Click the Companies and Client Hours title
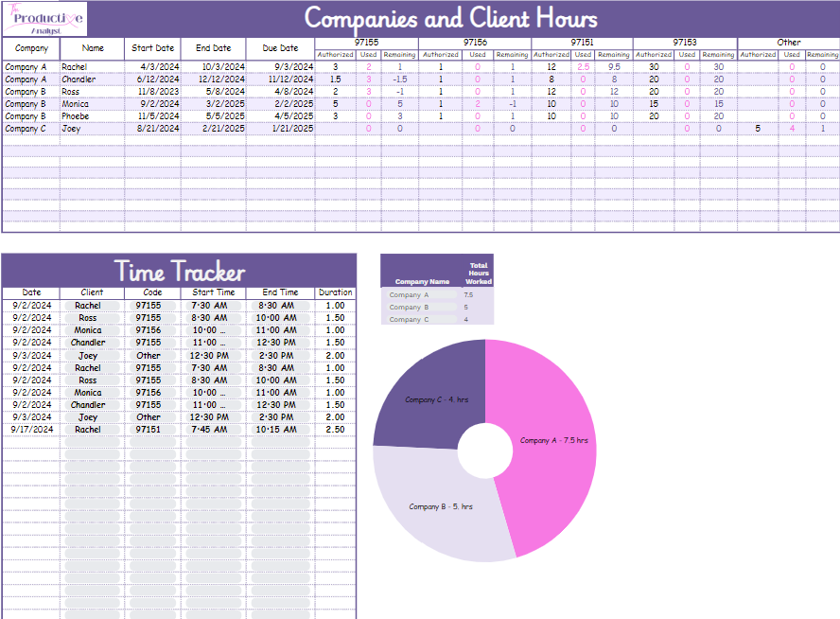Screen dimensions: 840x619 (450, 19)
